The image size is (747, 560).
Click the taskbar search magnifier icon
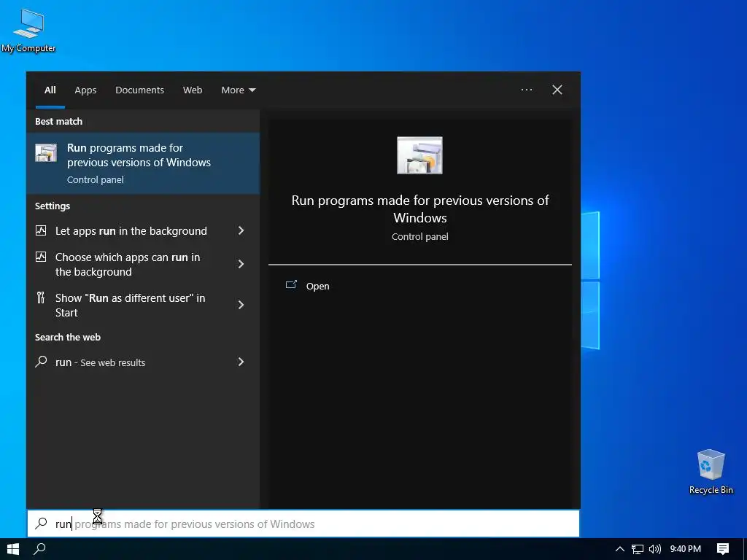click(x=39, y=548)
